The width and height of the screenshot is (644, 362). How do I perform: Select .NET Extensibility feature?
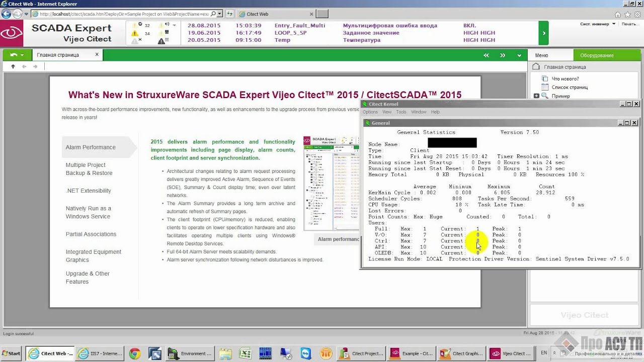point(88,191)
